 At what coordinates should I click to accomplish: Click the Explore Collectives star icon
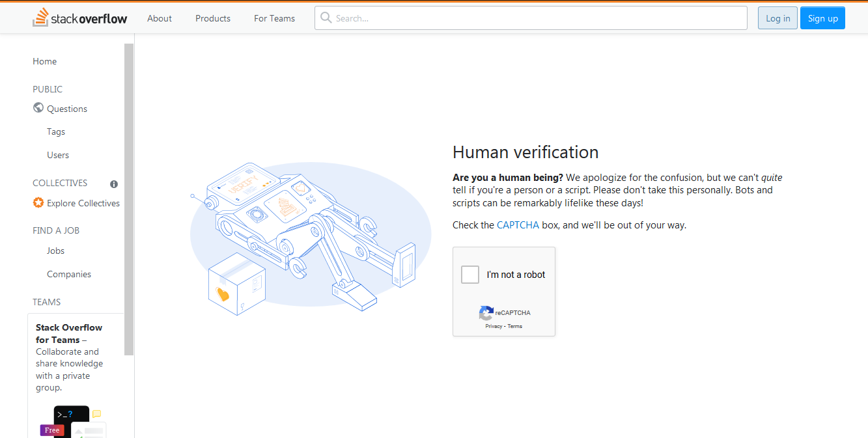(x=38, y=202)
